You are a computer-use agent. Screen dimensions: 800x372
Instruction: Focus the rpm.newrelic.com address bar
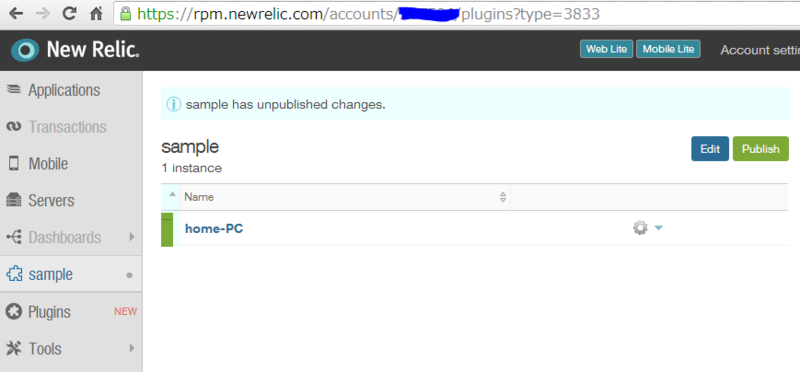point(457,14)
